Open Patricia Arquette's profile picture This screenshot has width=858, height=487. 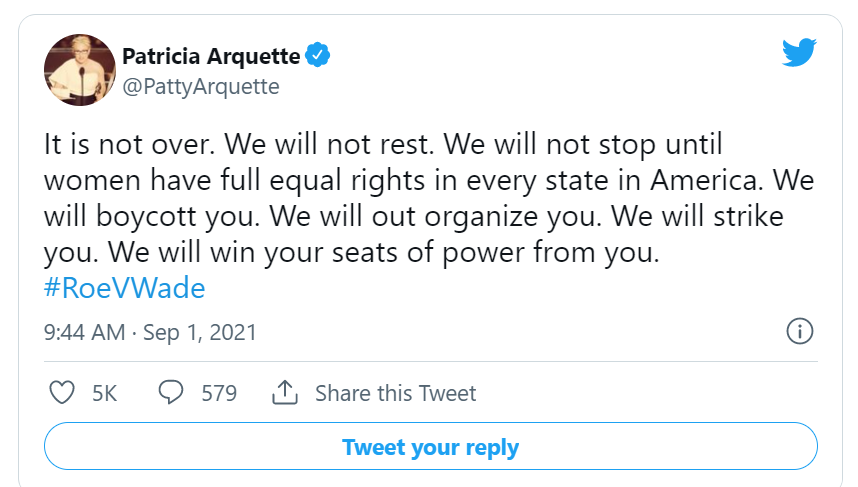click(74, 69)
